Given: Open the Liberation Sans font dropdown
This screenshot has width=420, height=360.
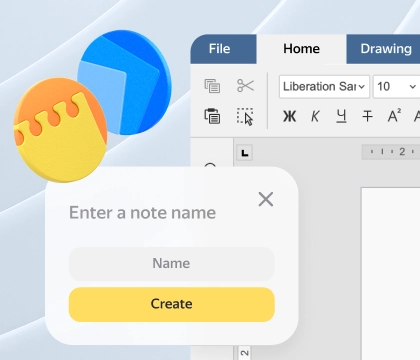Looking at the screenshot, I should pos(324,87).
